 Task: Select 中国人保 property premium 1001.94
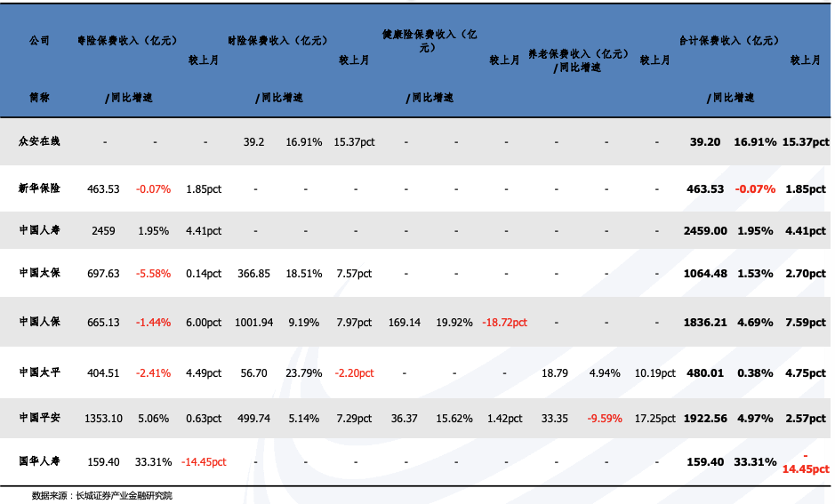pos(254,323)
